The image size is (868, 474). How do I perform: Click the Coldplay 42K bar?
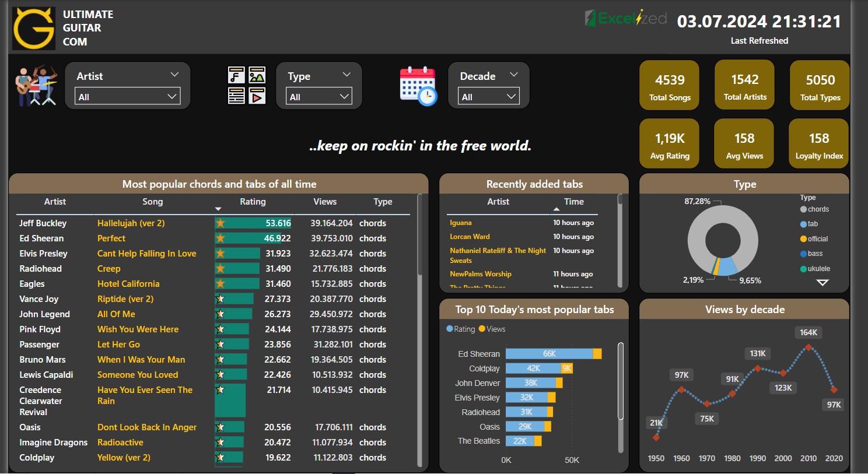click(533, 368)
